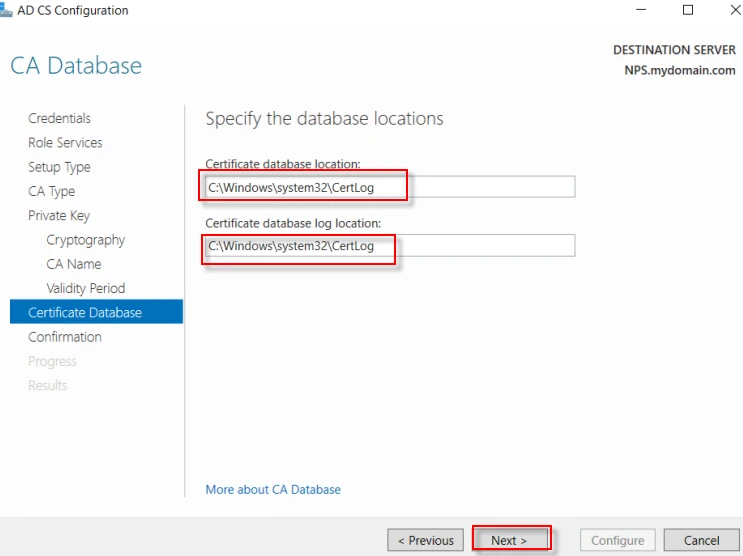Minimize the AD CS Configuration window
Image resolution: width=743 pixels, height=556 pixels.
click(x=641, y=11)
